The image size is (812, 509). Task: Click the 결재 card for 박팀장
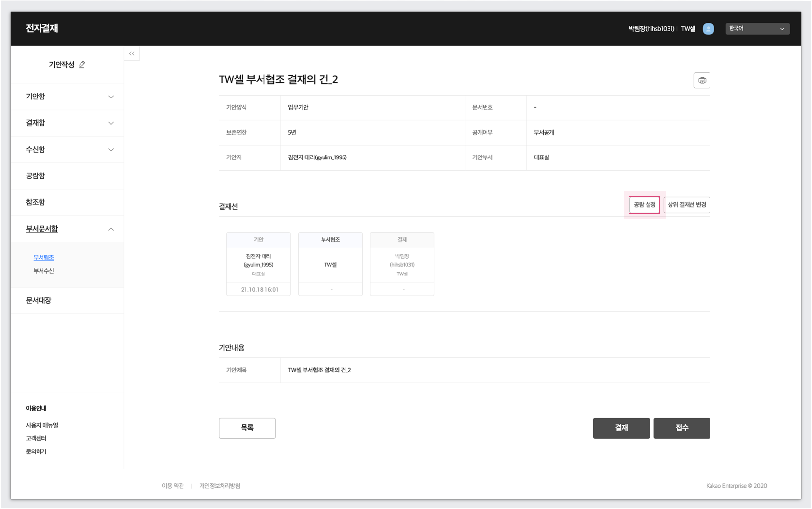click(402, 264)
